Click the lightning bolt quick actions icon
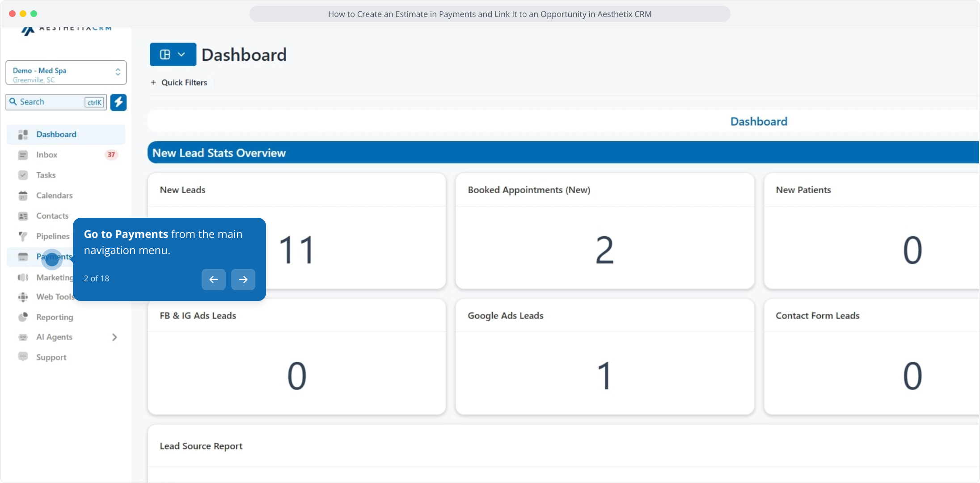The width and height of the screenshot is (980, 483). 118,102
